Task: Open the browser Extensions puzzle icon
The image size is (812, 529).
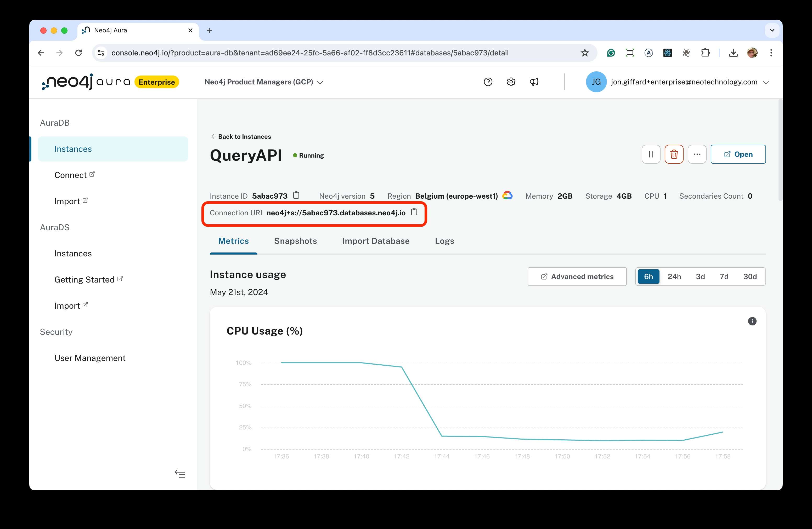Action: 705,53
